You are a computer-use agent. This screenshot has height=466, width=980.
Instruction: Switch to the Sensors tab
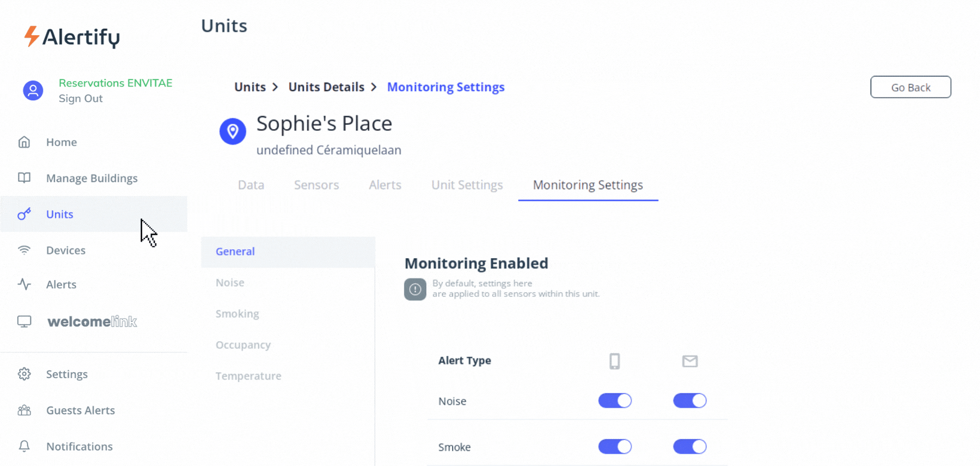point(316,185)
